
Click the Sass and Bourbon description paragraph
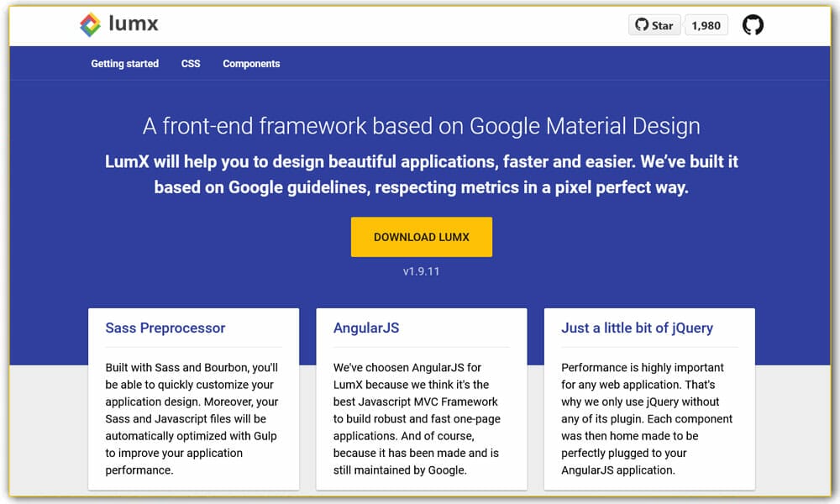tap(192, 418)
